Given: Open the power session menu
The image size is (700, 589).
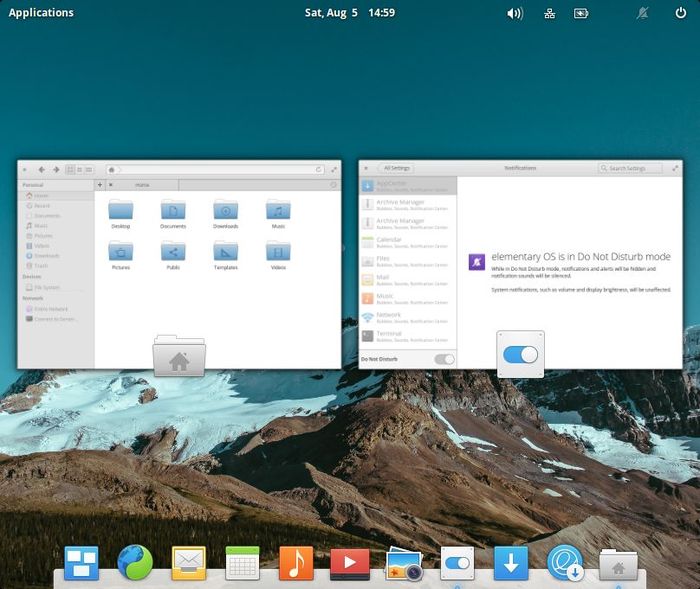Looking at the screenshot, I should click(x=680, y=13).
